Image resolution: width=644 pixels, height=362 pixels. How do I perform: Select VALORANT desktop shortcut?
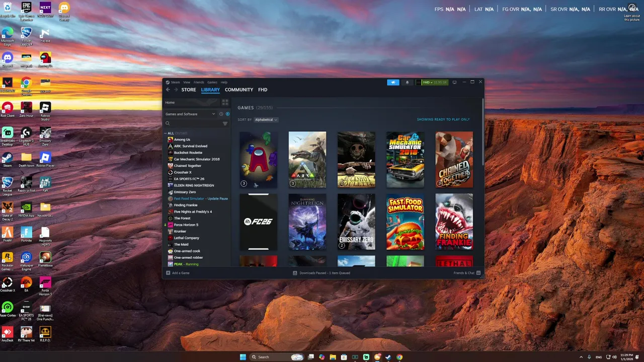coord(7,84)
